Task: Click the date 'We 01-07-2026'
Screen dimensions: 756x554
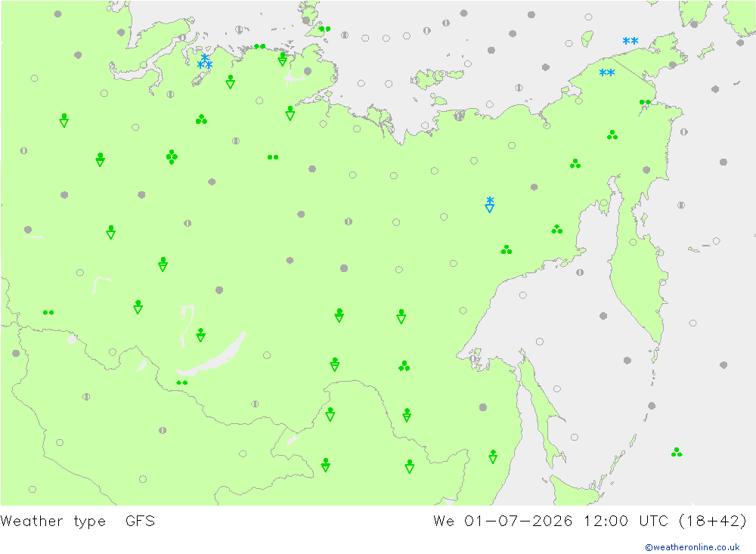Action: click(503, 522)
